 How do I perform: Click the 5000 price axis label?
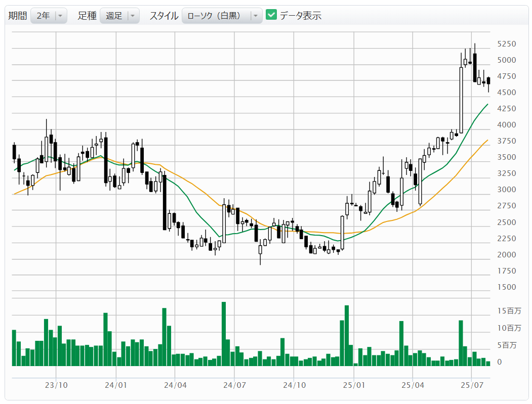pos(507,60)
